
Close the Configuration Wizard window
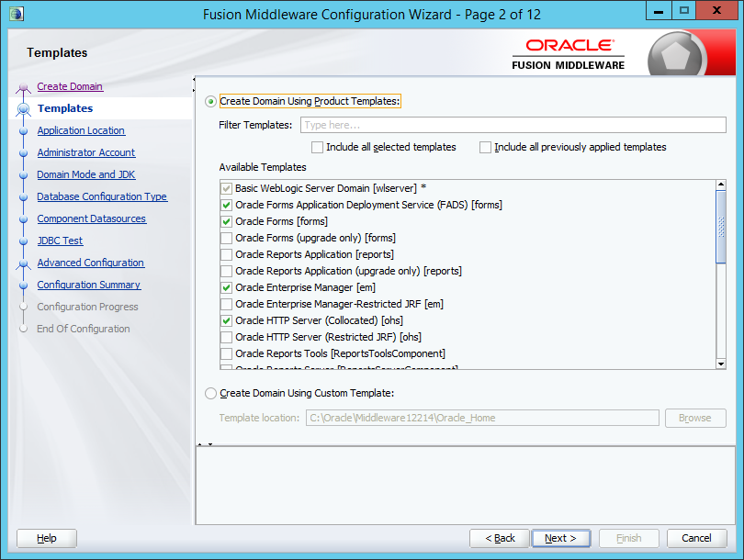click(716, 11)
